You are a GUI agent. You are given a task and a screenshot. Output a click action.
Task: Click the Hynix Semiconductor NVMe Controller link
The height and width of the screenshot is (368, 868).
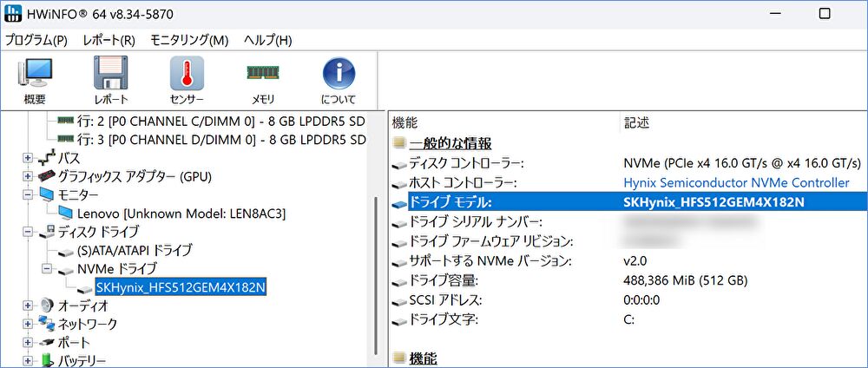pos(736,182)
